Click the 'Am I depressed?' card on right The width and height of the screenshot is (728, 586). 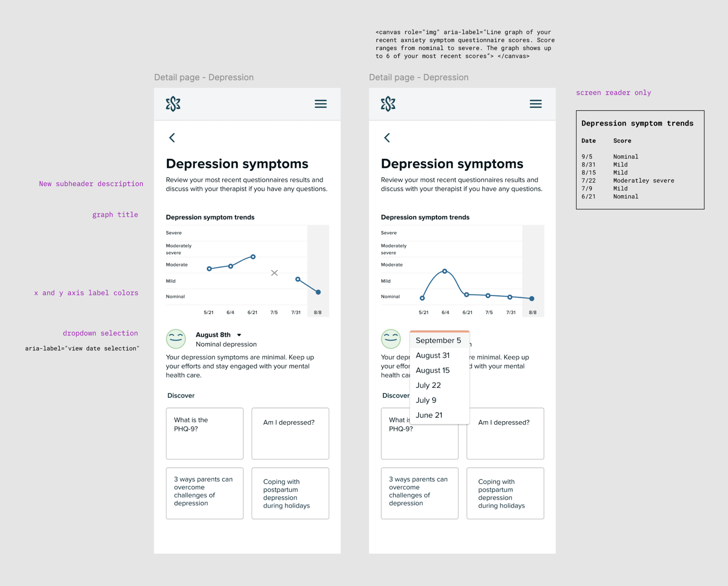tap(505, 434)
